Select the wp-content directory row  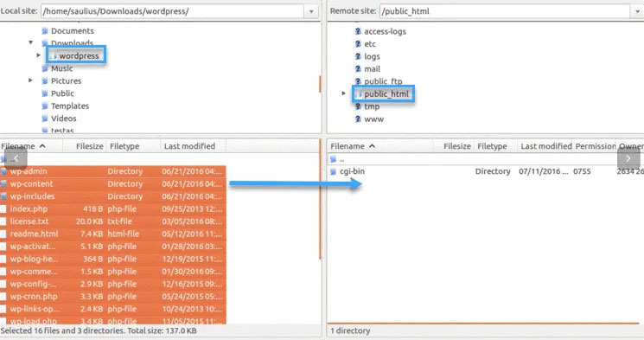113,183
